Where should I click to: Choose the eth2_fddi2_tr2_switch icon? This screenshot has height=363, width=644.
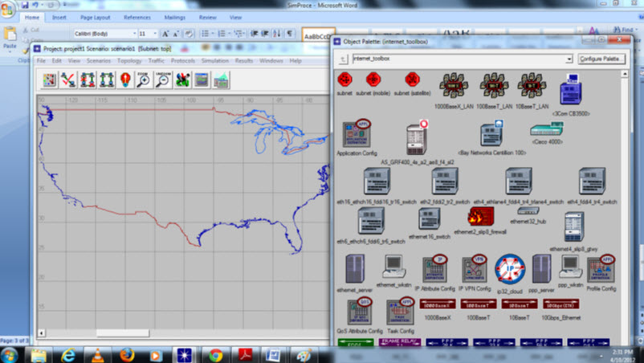(445, 181)
